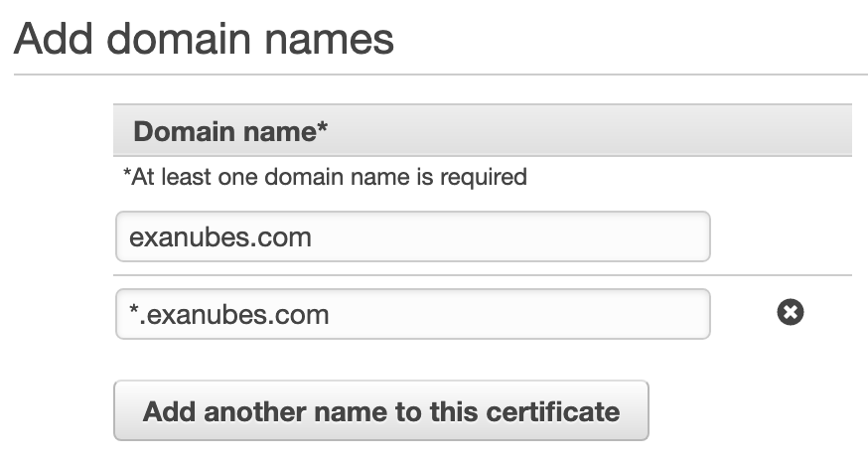
Task: Click the gray Domain name header bar
Action: coord(482,131)
